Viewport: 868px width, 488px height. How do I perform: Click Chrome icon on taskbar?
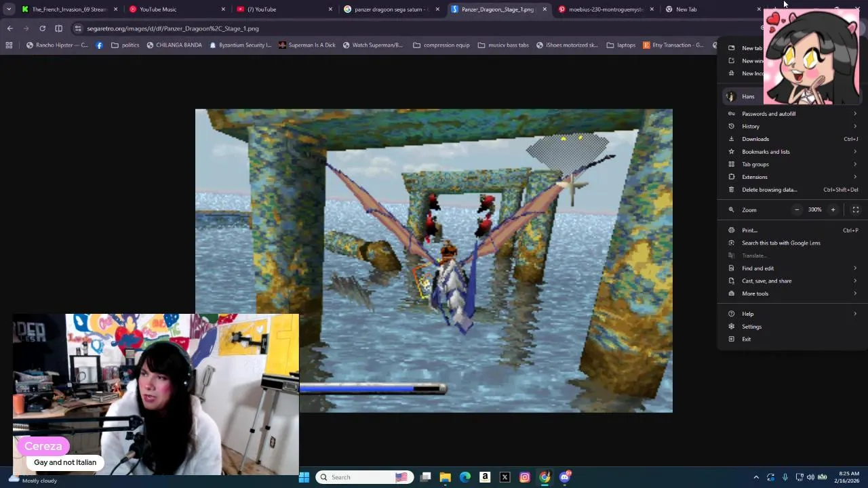(545, 477)
